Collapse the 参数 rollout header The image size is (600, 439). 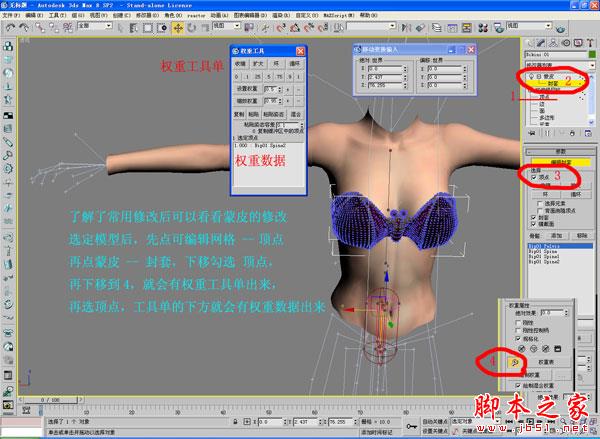(x=560, y=152)
